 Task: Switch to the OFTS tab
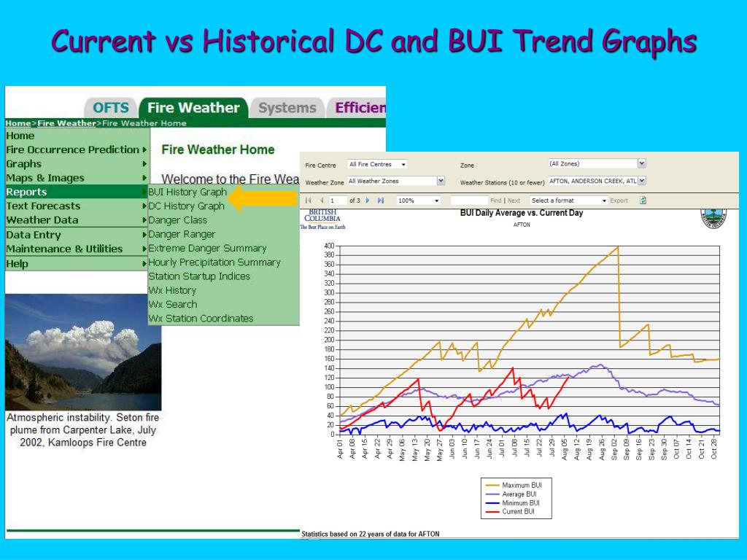111,108
